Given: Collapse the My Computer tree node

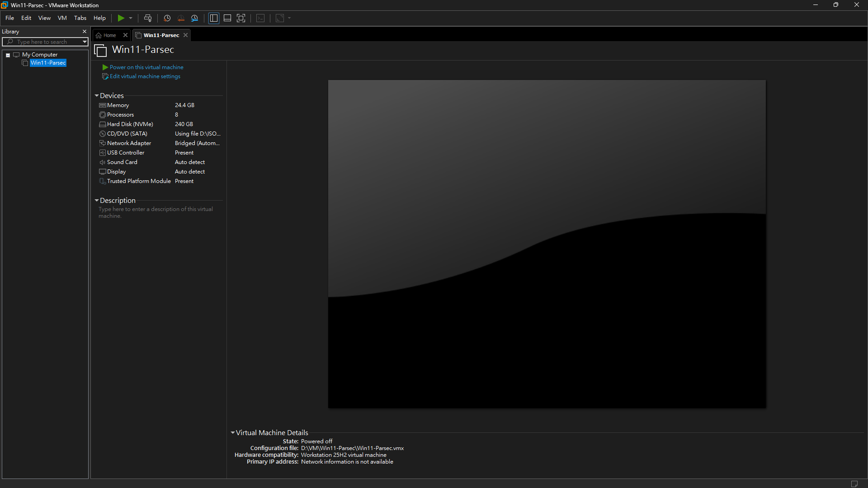Looking at the screenshot, I should click(x=8, y=55).
